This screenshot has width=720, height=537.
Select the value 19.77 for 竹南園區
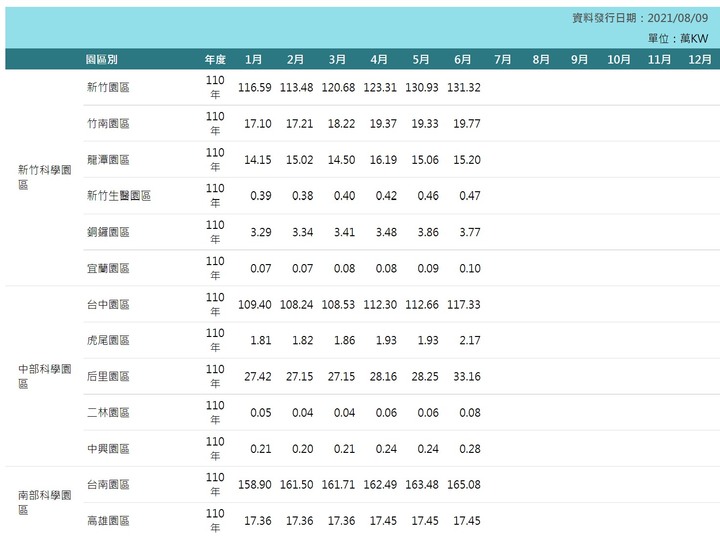(x=467, y=124)
